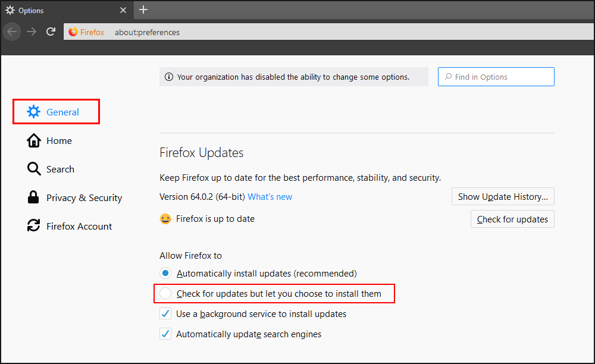Screen dimensions: 595x364
Task: Click the General gear icon in the sidebar
Action: click(x=33, y=111)
